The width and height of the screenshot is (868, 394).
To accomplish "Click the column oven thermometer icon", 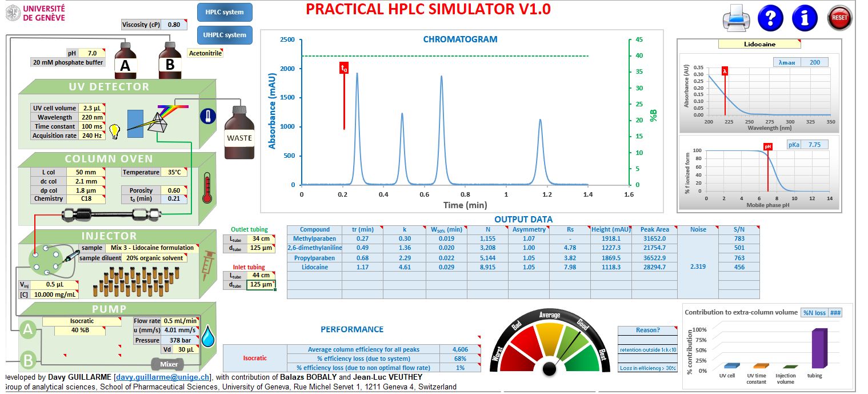I will tap(207, 187).
